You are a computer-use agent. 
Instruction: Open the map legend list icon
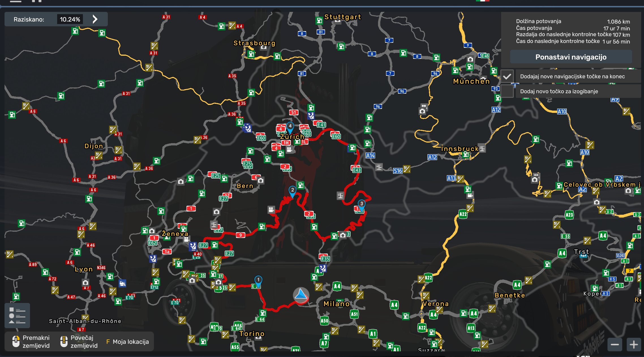pyautogui.click(x=17, y=315)
